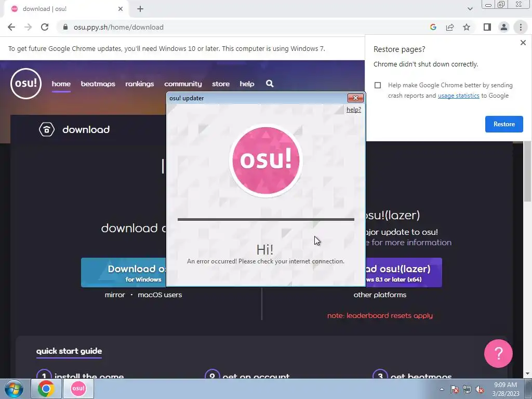
Task: Open the mirror download link
Action: (115, 295)
